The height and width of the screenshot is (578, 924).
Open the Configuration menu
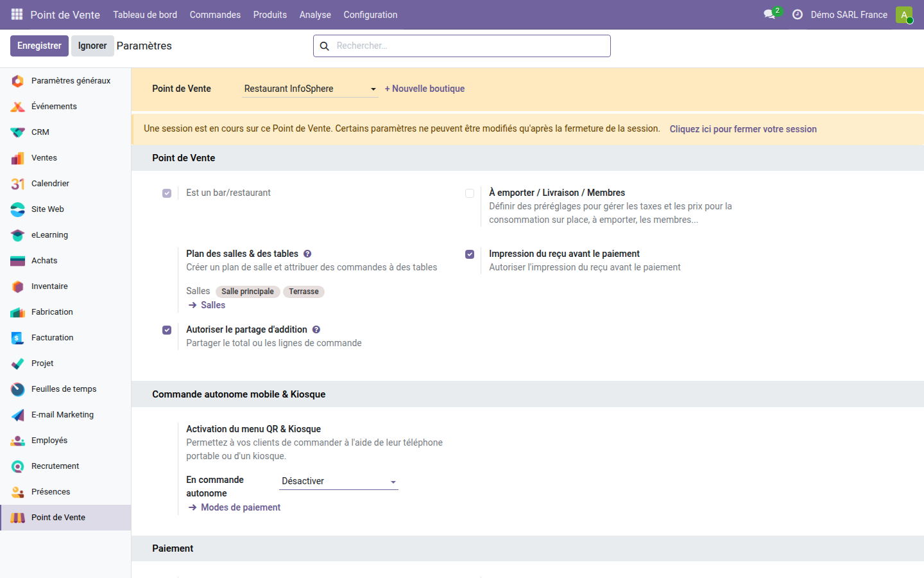coord(370,15)
